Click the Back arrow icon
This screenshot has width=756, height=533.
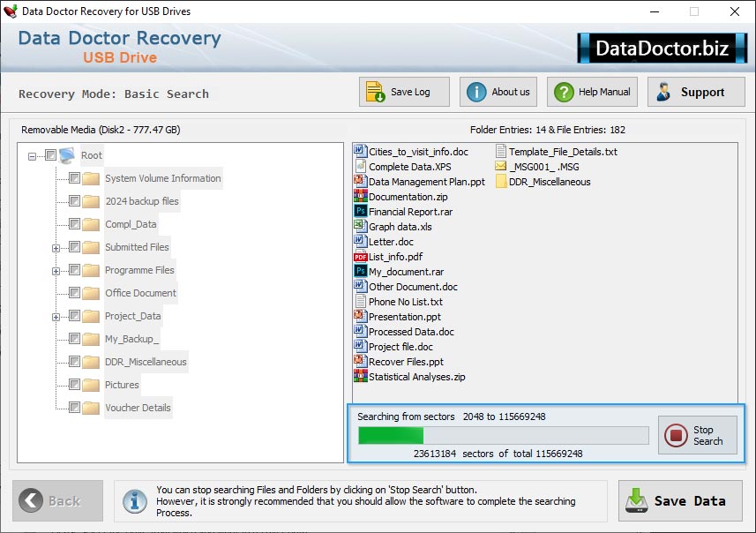pos(31,500)
